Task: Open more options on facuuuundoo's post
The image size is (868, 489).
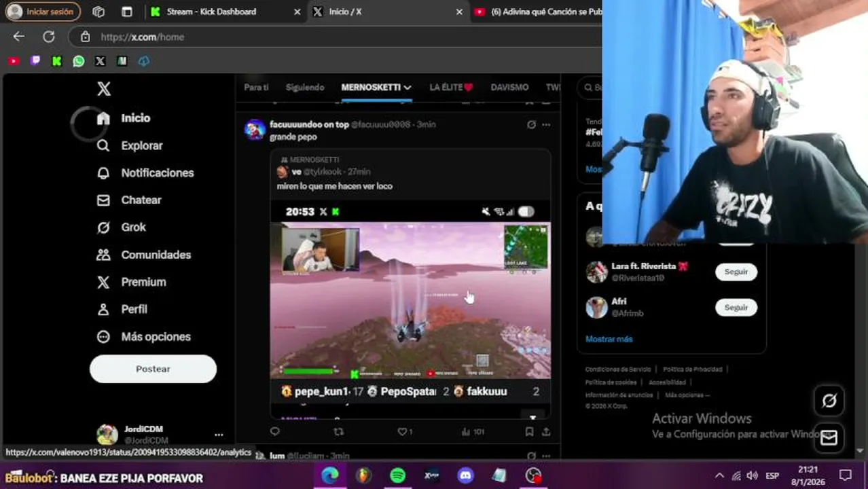Action: 546,124
